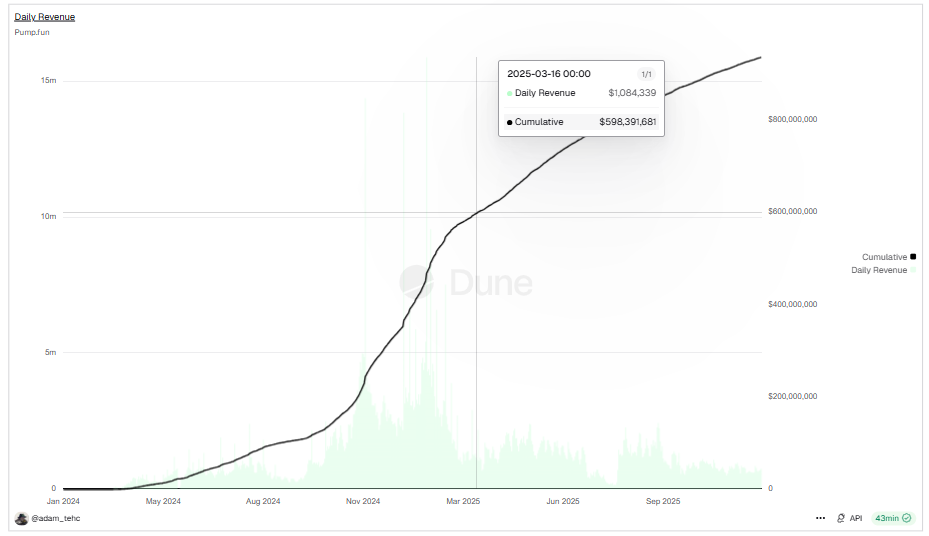Viewport: 929px width, 536px height.
Task: Click the Pump.fun subtitle text
Action: coord(32,32)
